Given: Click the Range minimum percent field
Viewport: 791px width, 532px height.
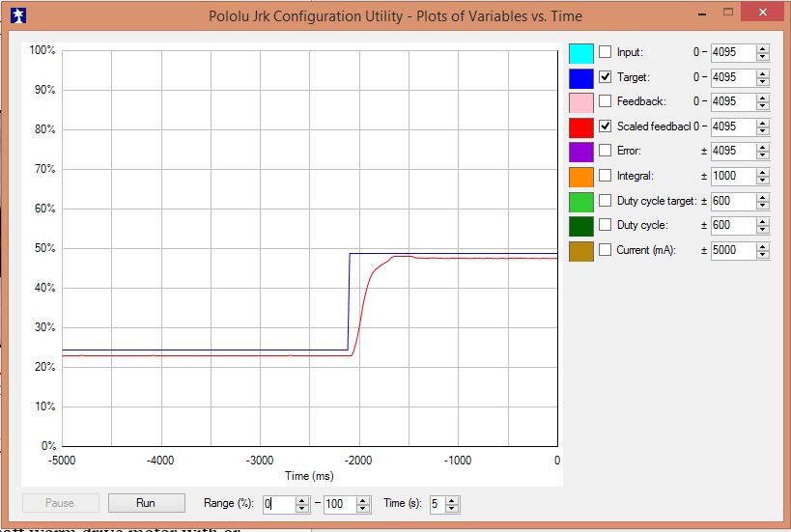Looking at the screenshot, I should (x=279, y=504).
